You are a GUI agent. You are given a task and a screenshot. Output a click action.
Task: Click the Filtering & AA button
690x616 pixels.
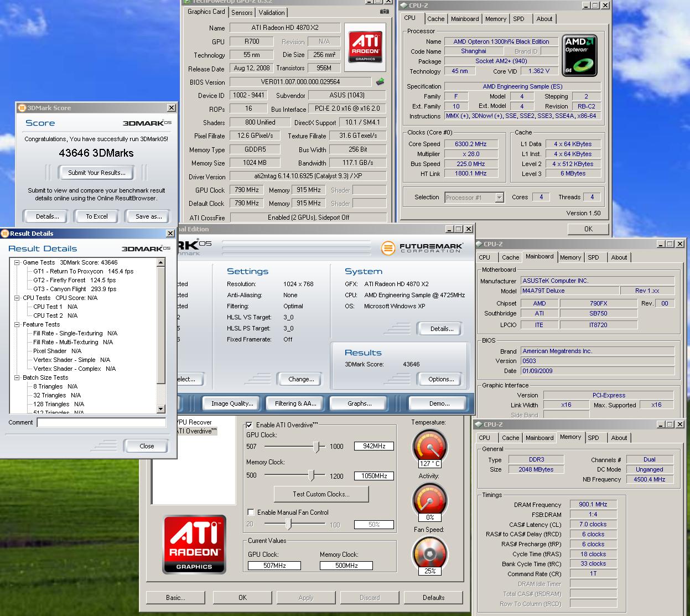(x=295, y=403)
